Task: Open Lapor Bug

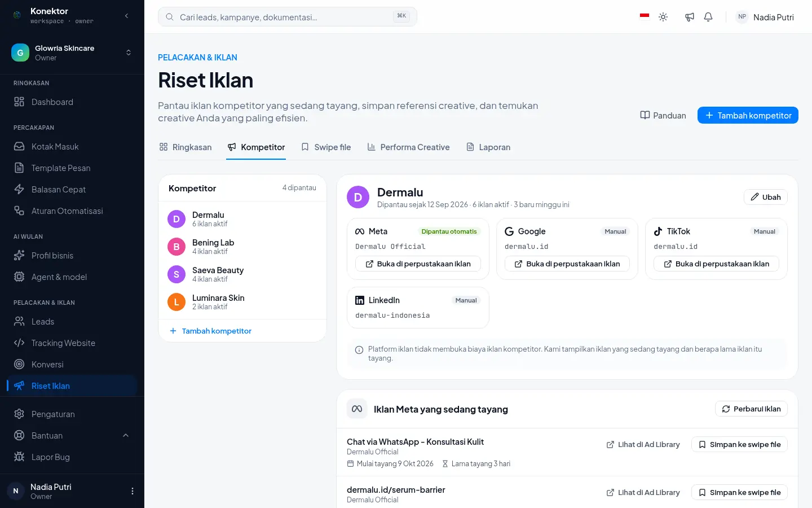Action: 72,457
